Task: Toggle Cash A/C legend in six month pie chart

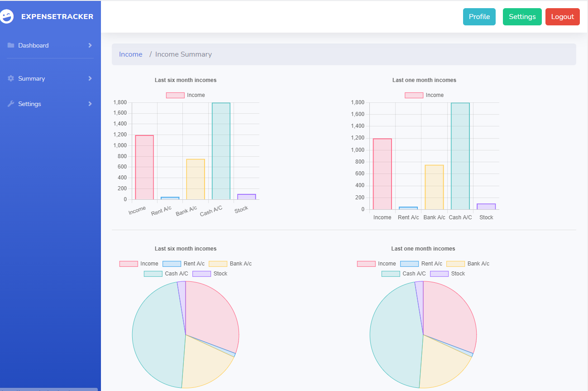Action: pos(166,274)
